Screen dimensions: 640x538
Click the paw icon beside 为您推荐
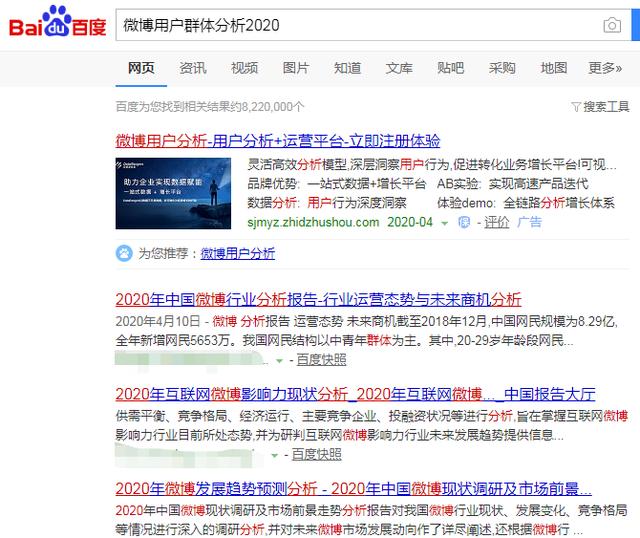(124, 253)
